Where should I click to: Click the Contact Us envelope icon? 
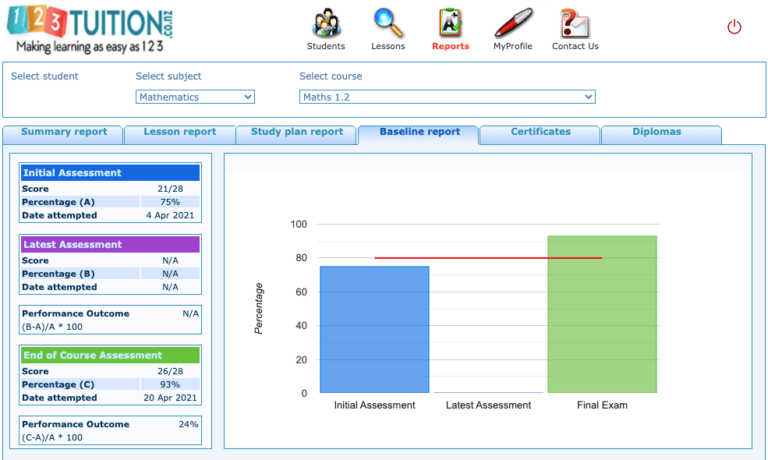click(x=575, y=23)
